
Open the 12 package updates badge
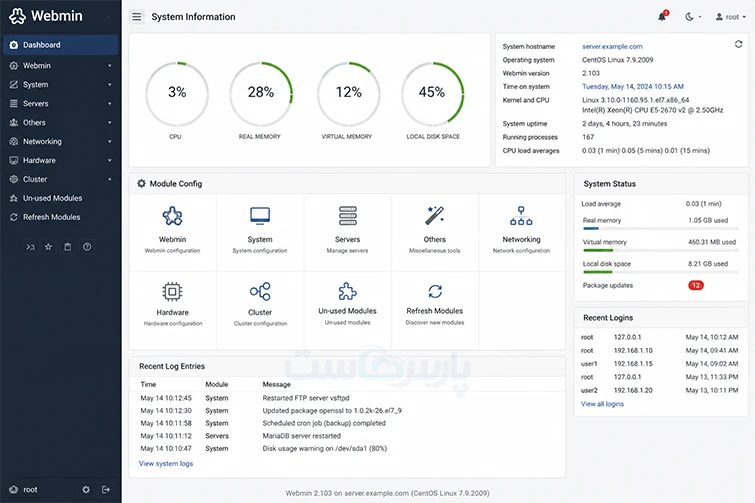click(x=696, y=285)
